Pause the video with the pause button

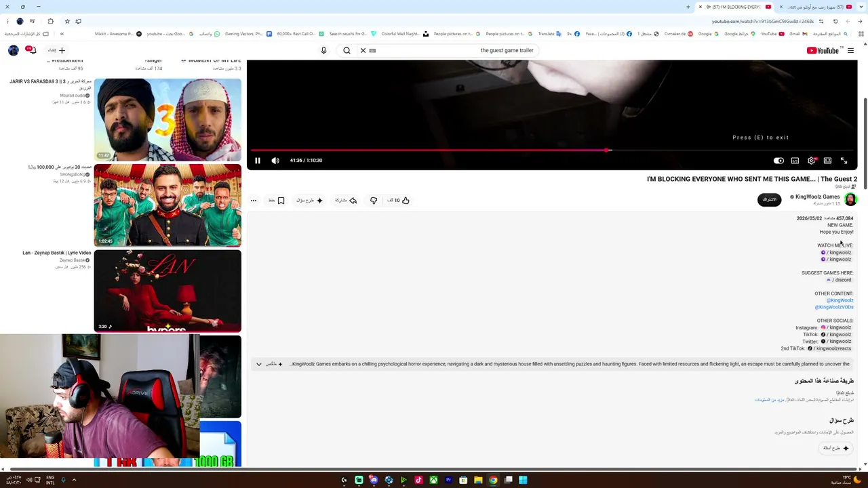(x=258, y=161)
